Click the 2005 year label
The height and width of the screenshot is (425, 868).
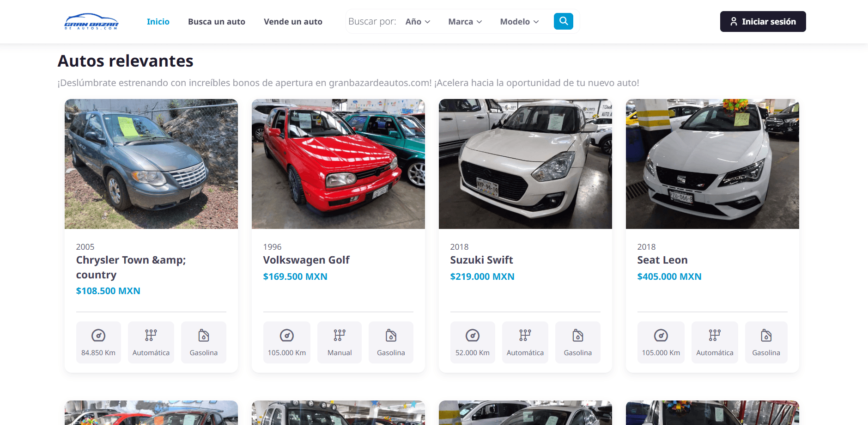[x=85, y=247]
